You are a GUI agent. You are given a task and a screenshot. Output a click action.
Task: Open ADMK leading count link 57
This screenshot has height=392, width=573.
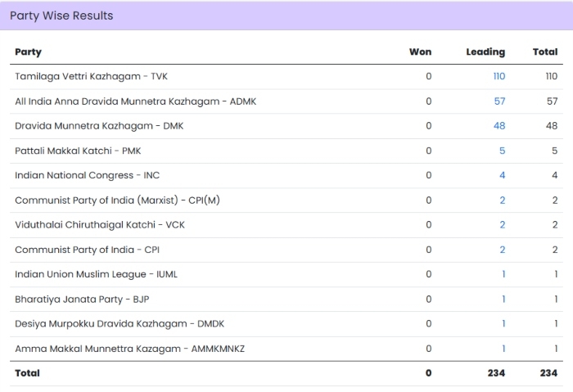click(499, 101)
